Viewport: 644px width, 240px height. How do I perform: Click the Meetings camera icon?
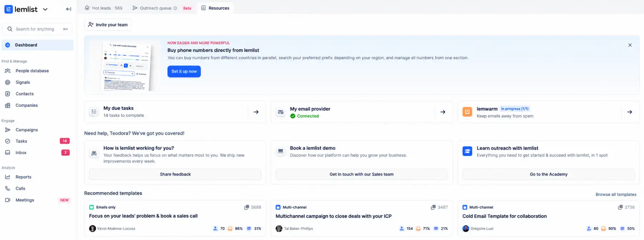8,200
